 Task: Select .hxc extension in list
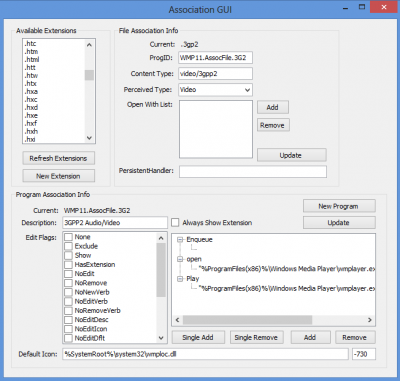31,100
